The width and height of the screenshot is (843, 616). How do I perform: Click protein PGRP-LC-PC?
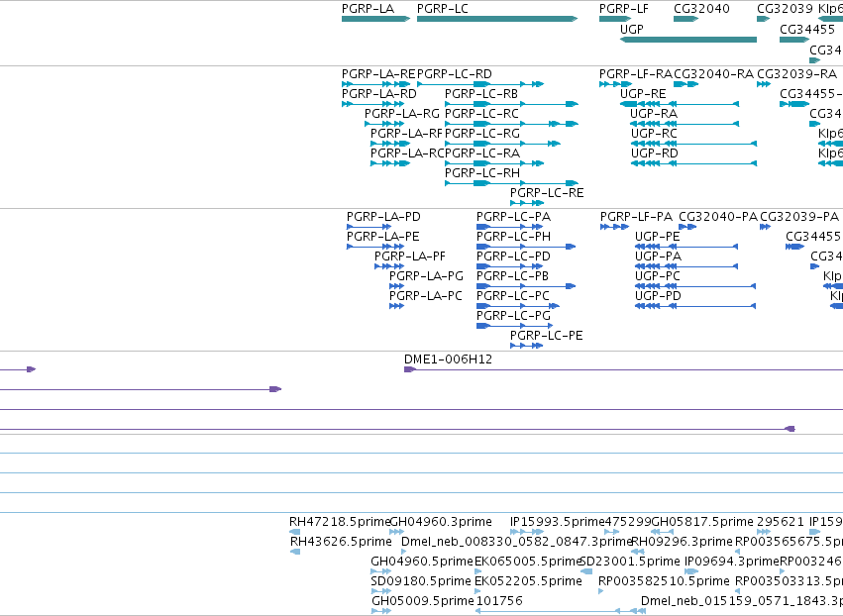click(x=518, y=306)
